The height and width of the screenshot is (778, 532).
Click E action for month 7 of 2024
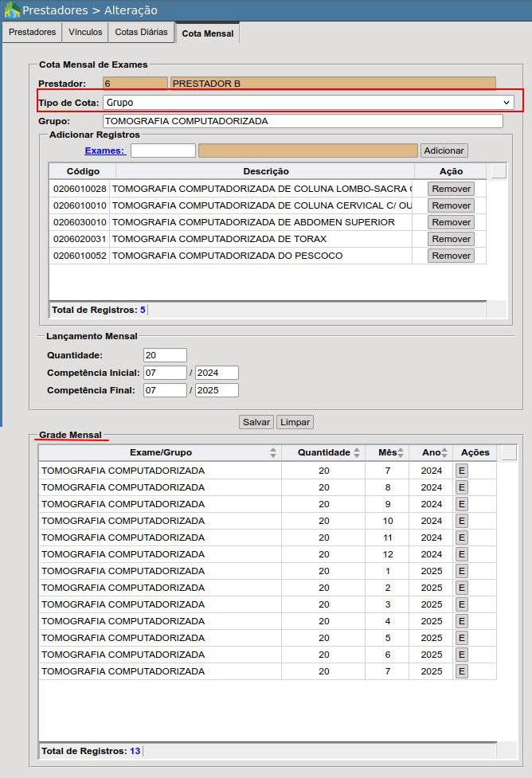(462, 471)
